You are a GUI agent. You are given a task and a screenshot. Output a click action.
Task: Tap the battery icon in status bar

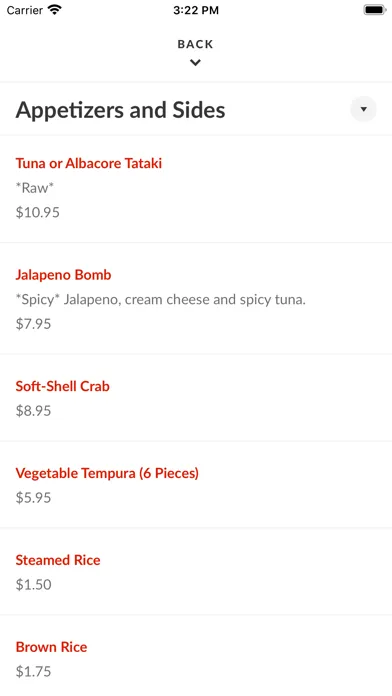coord(375,10)
